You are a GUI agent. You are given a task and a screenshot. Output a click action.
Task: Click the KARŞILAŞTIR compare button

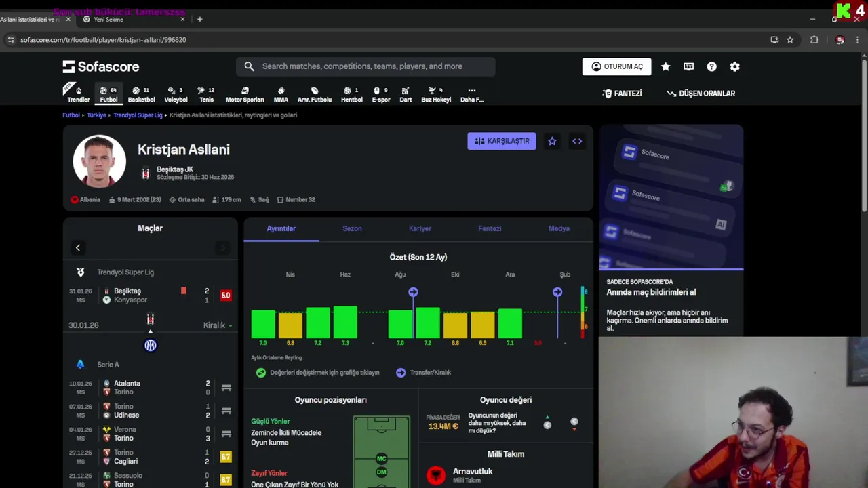coord(502,141)
